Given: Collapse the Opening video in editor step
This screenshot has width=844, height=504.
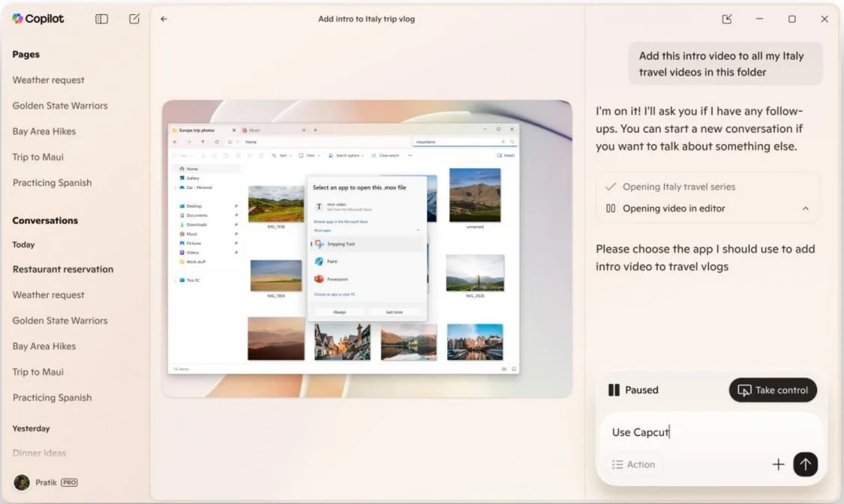Looking at the screenshot, I should [x=806, y=208].
